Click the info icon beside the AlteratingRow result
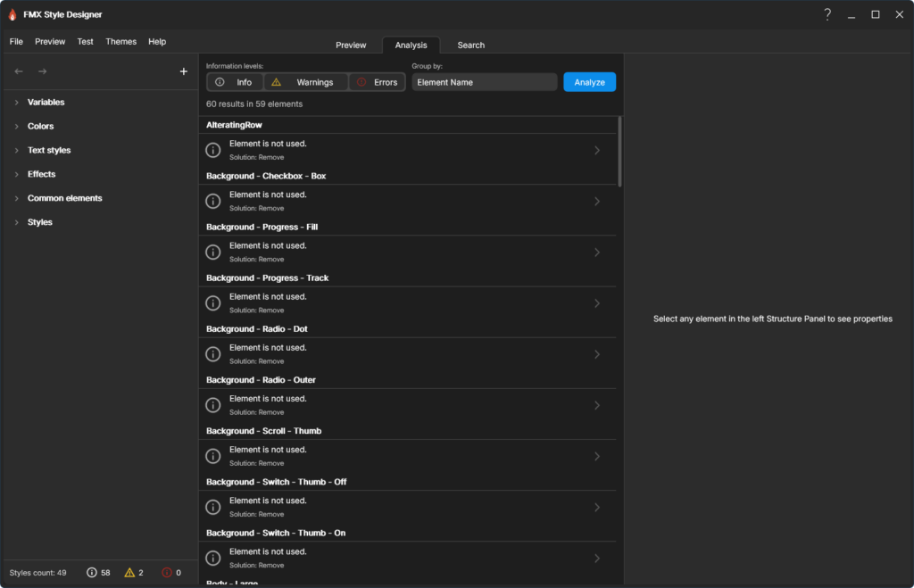 click(x=213, y=150)
